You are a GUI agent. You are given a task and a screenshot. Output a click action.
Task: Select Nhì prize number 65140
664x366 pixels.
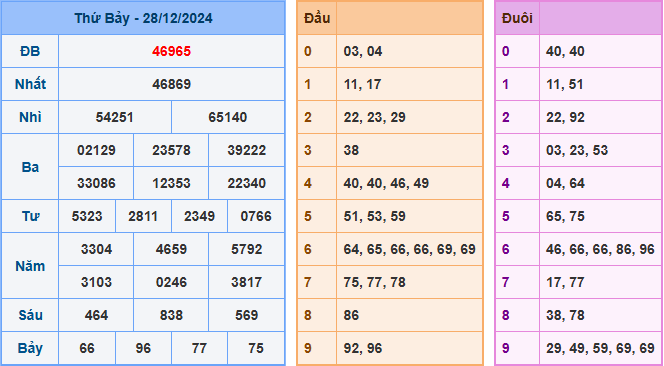(x=228, y=117)
